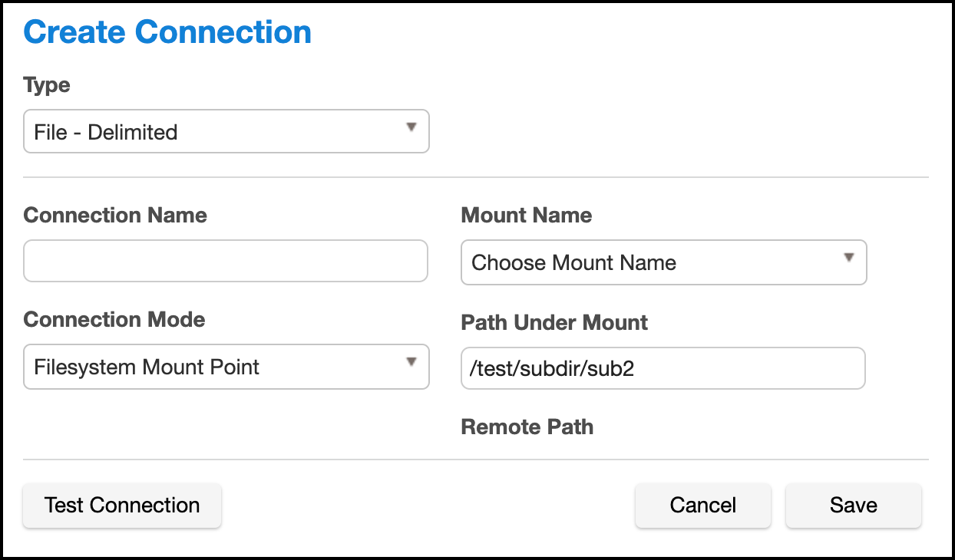Click the Type field label

[47, 85]
